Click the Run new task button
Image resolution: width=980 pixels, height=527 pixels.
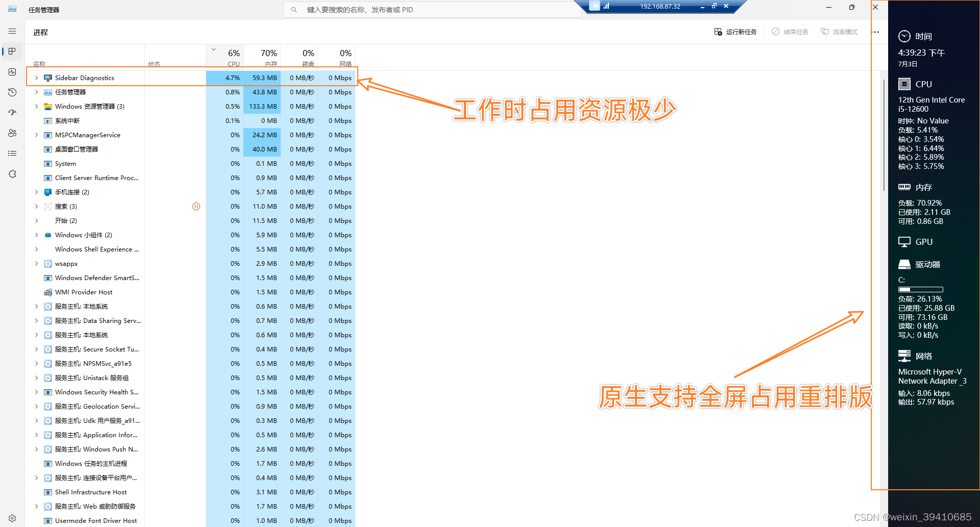pos(736,32)
